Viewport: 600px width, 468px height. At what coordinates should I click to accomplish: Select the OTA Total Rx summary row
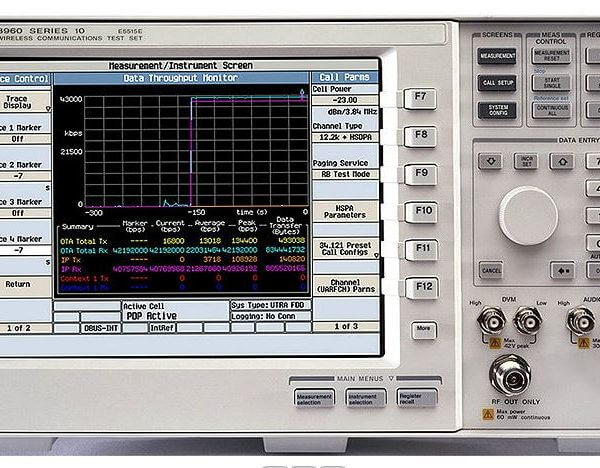click(x=183, y=250)
